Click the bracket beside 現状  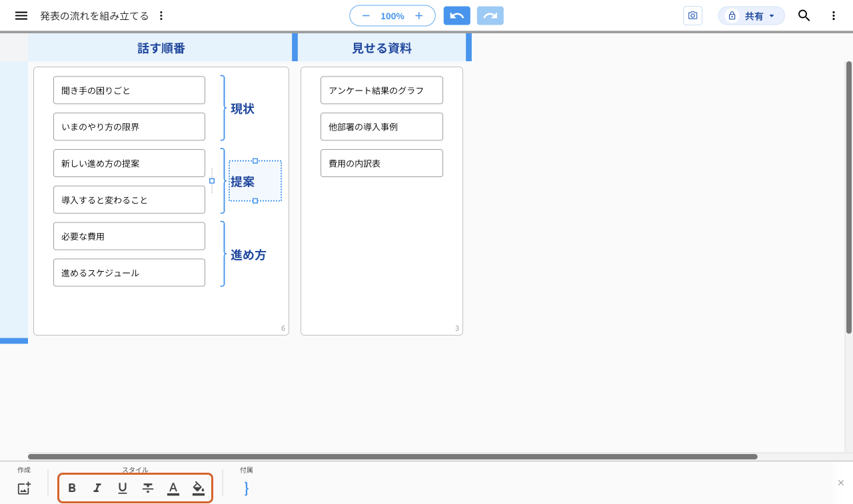click(223, 108)
